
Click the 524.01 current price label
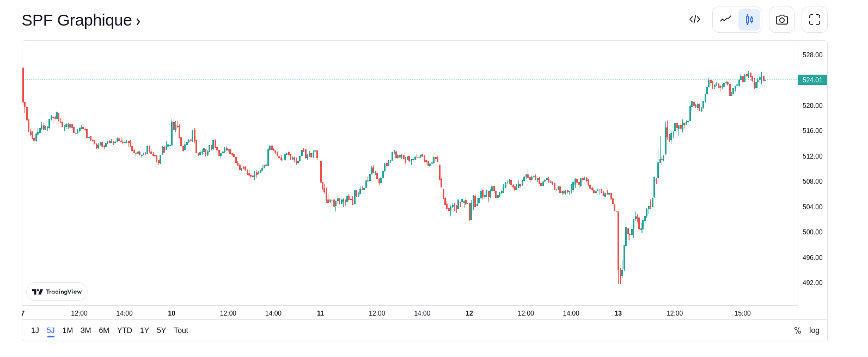[812, 80]
